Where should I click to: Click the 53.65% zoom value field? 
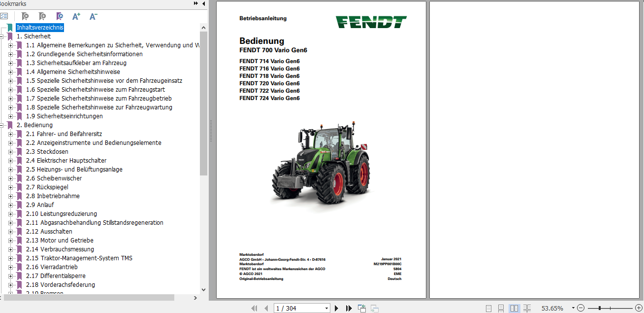point(552,309)
